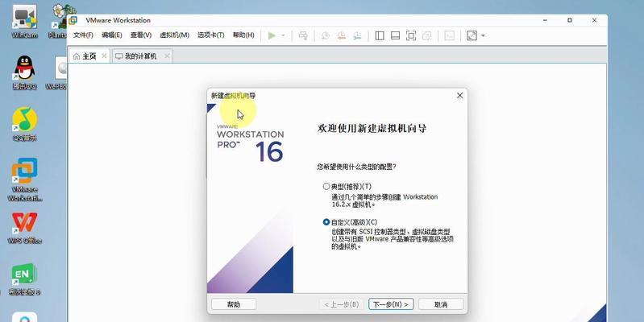Viewport: 644px width, 322px height.
Task: Open the QQ音乐 desktop icon
Action: coord(25,124)
